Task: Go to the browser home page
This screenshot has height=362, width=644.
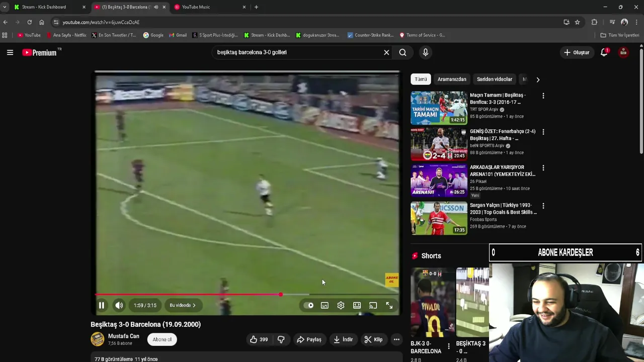Action: pos(41,22)
